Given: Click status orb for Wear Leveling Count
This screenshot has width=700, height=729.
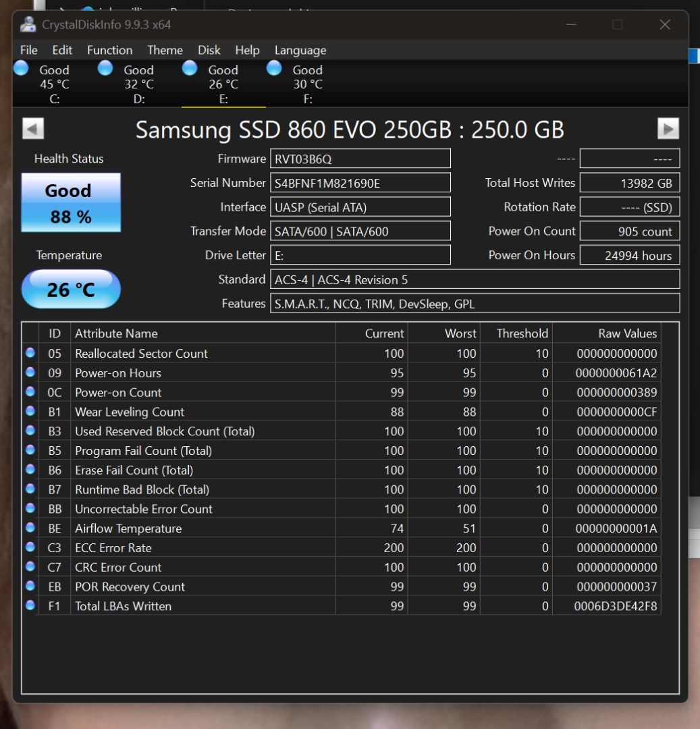Looking at the screenshot, I should (30, 411).
